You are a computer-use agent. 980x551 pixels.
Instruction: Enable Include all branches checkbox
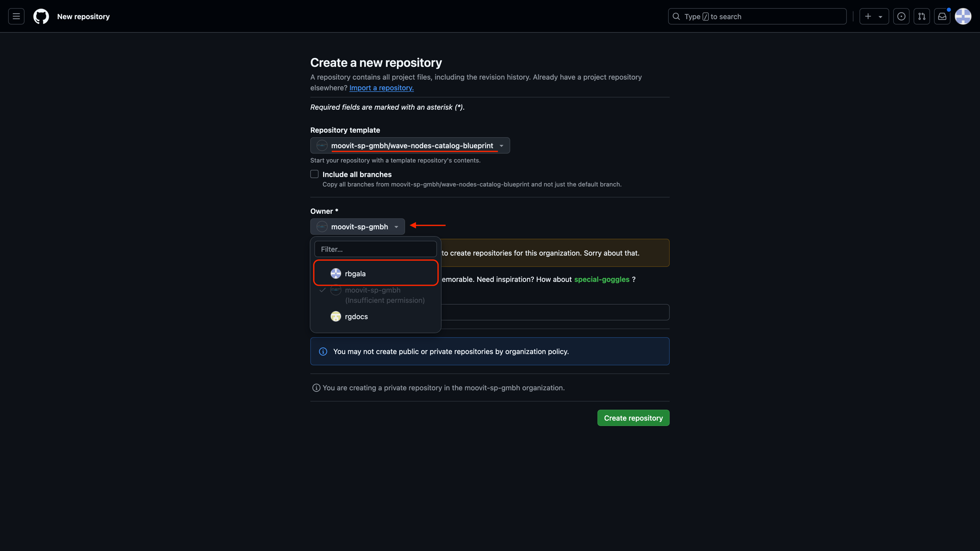pos(314,174)
